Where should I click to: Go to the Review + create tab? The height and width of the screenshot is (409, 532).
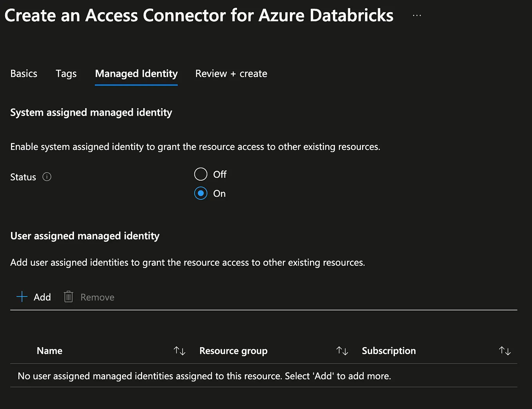tap(231, 74)
